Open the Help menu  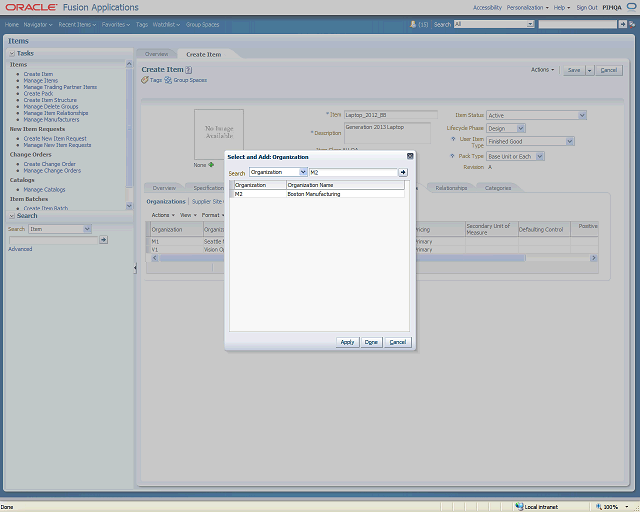click(562, 7)
